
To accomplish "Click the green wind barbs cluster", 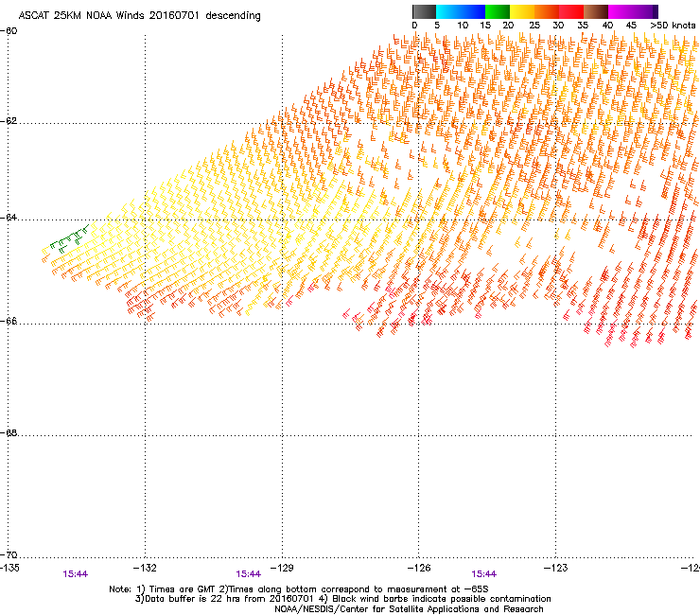I will 69,238.
